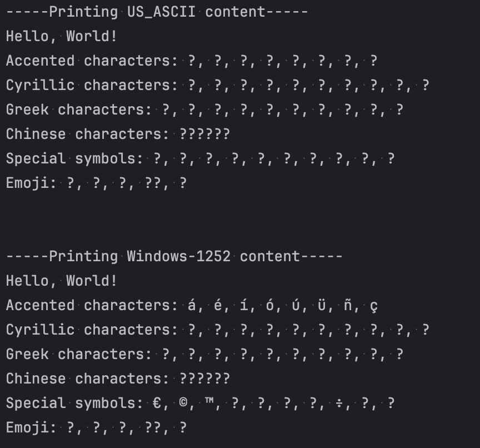The height and width of the screenshot is (448, 480).
Task: Click the division ÷ symbol
Action: pyautogui.click(x=339, y=404)
